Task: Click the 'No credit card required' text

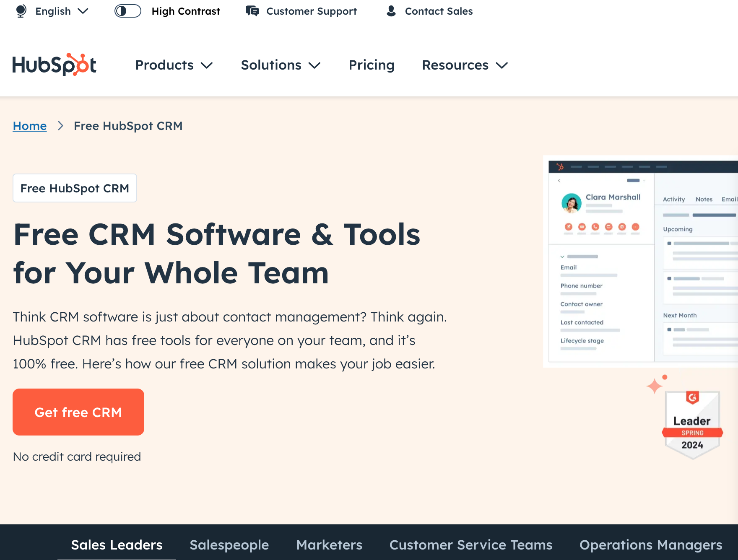Action: (x=77, y=456)
